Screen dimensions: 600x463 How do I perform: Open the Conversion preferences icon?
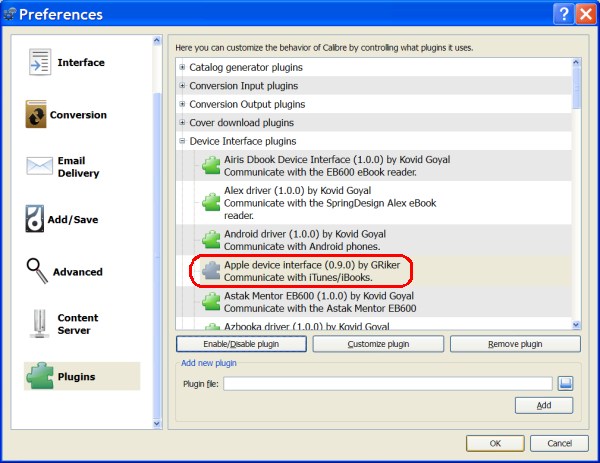(36, 114)
